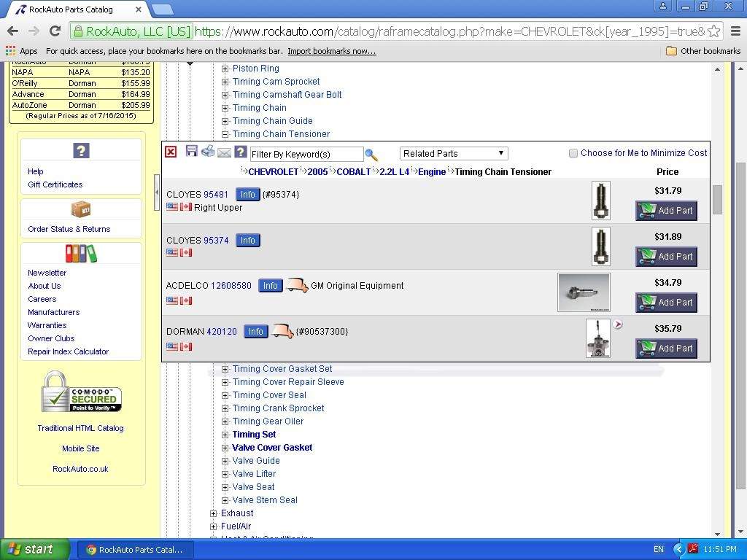This screenshot has width=747, height=560.
Task: Click Canada flag icon under CLOYES 95374
Action: 186,252
